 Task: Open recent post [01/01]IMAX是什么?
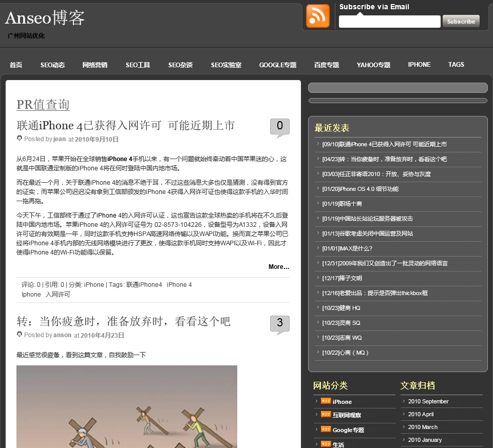click(347, 248)
